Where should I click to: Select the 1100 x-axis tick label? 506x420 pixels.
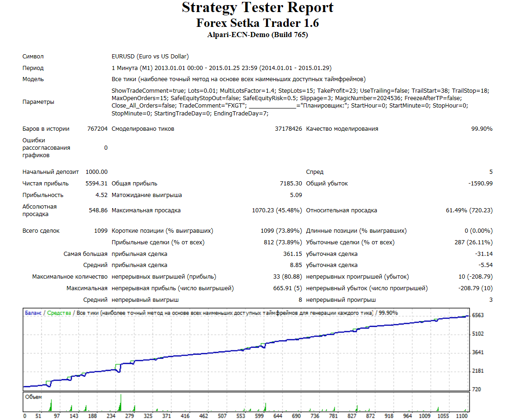pos(462,416)
